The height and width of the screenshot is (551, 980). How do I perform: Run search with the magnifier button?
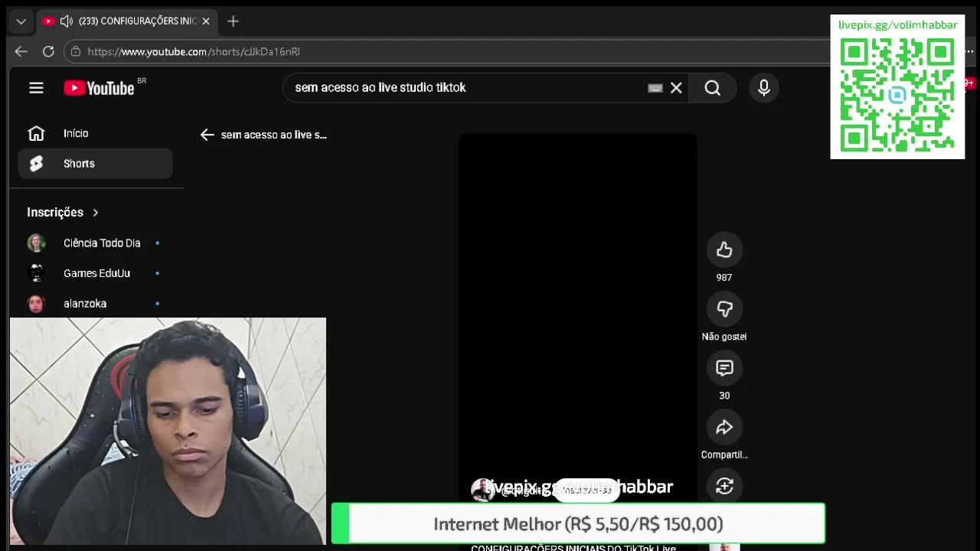click(712, 88)
